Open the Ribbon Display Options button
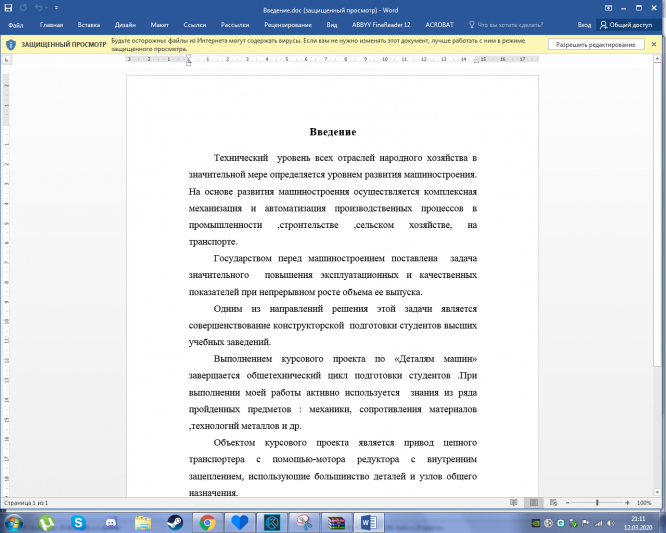Image resolution: width=666 pixels, height=533 pixels. tap(608, 8)
